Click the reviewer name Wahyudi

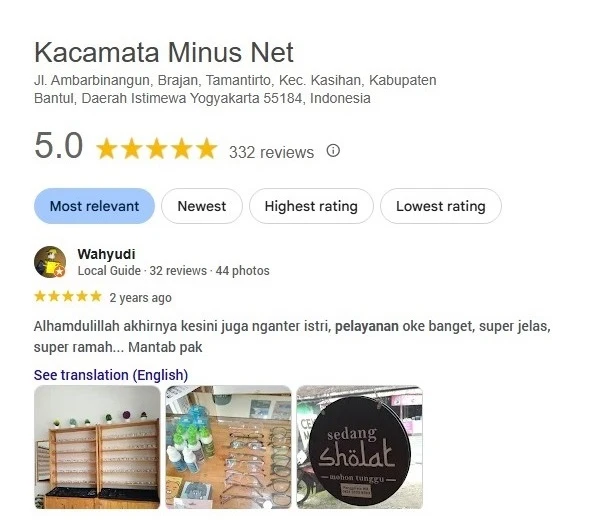coord(106,254)
